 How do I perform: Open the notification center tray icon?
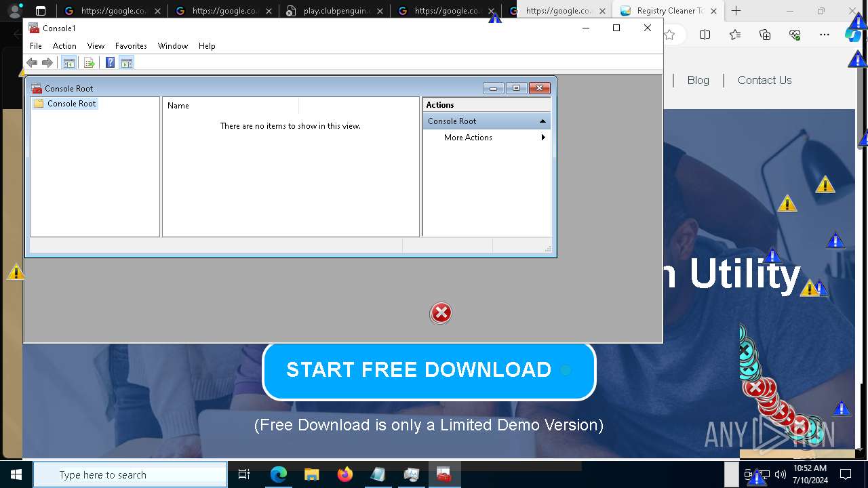[x=846, y=474]
